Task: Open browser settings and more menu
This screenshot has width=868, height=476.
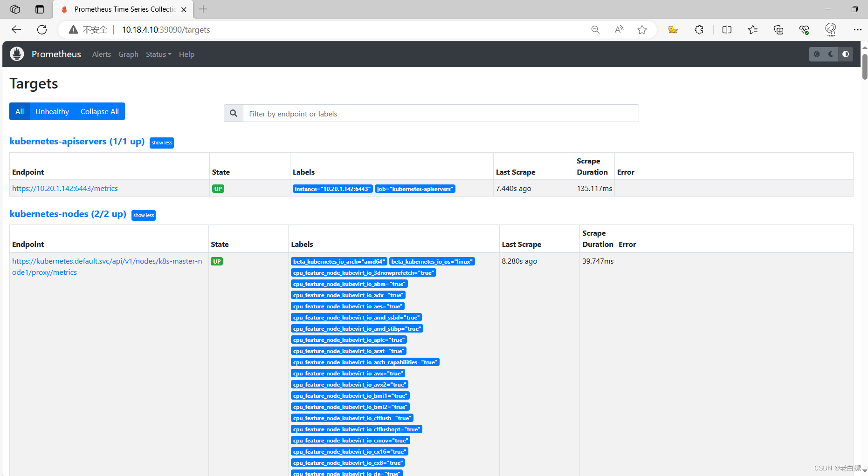Action: click(858, 30)
